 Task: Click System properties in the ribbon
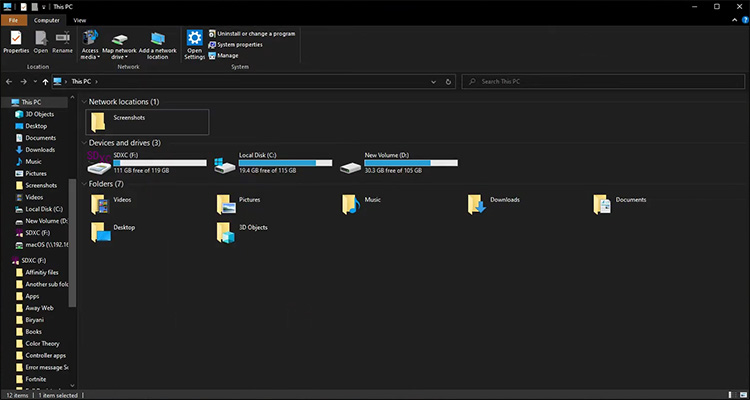[x=239, y=44]
